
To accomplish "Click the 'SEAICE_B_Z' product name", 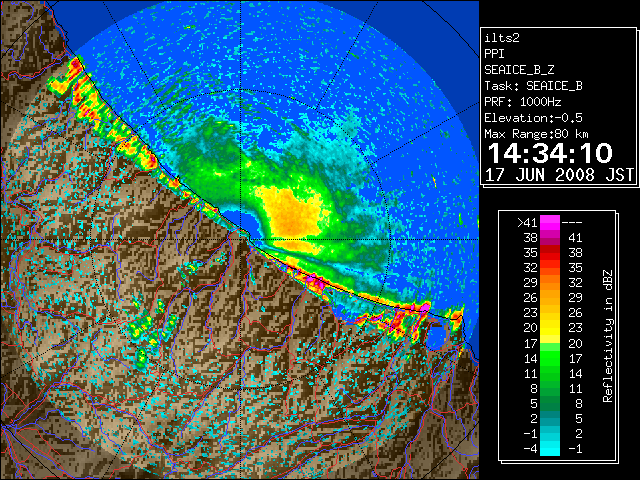I will click(519, 70).
